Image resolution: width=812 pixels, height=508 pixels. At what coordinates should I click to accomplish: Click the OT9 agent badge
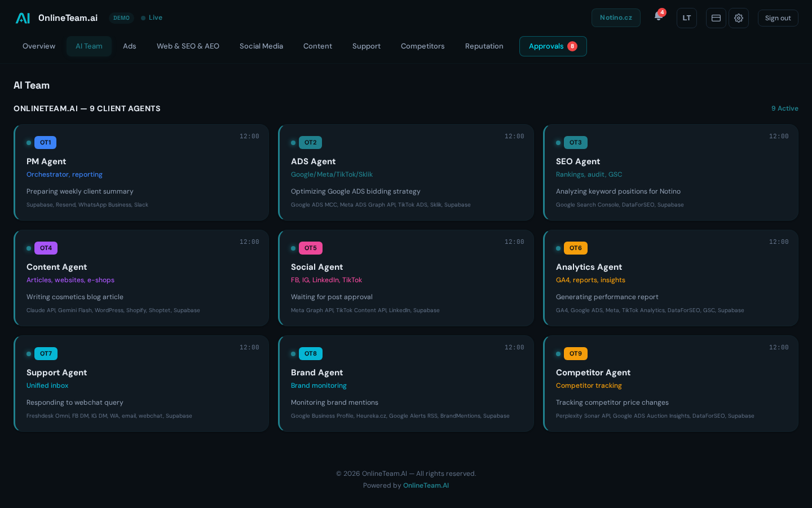pyautogui.click(x=575, y=354)
